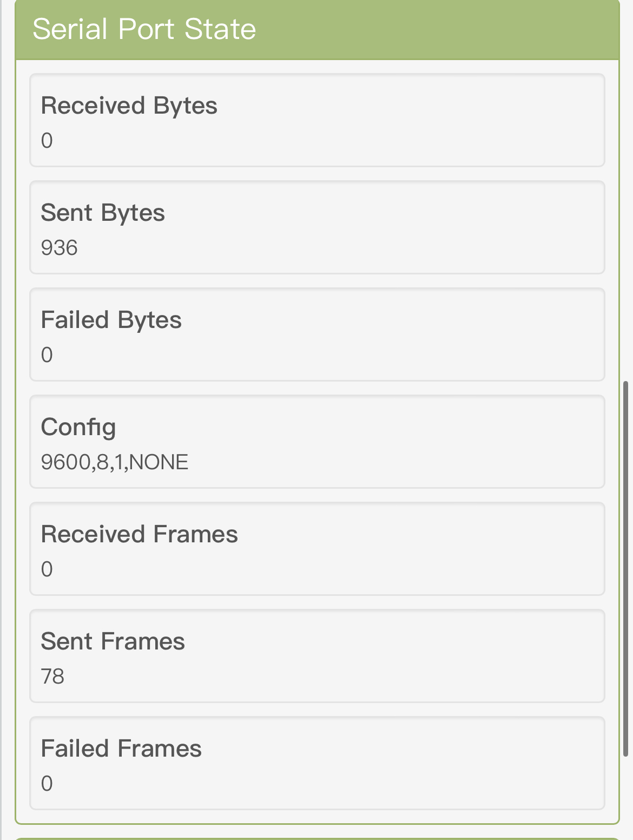Select the Received Bytes value 0

[x=47, y=141]
